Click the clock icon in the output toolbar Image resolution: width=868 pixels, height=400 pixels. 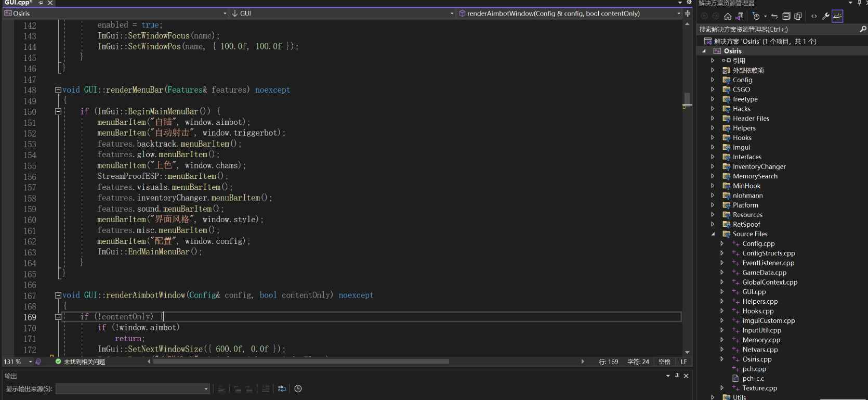(x=298, y=389)
